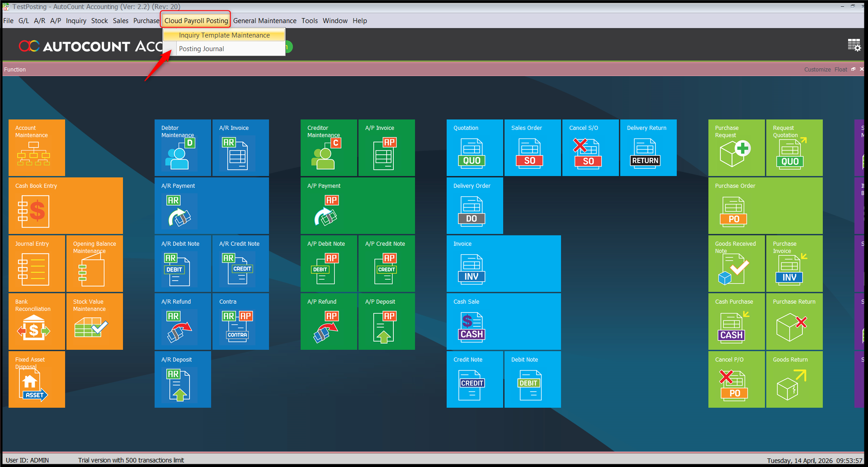Click Float in the Function panel

[x=841, y=70]
